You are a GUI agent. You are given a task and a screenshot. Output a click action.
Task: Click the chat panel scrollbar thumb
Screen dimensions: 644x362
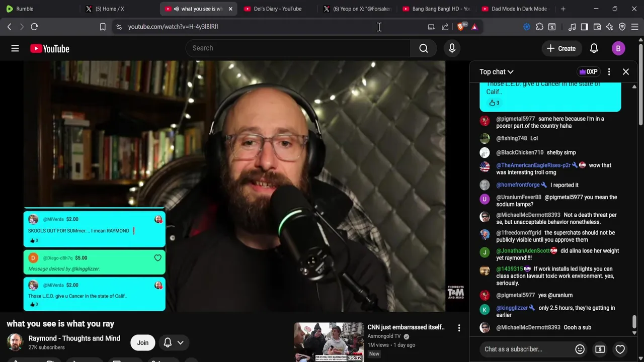point(634,321)
